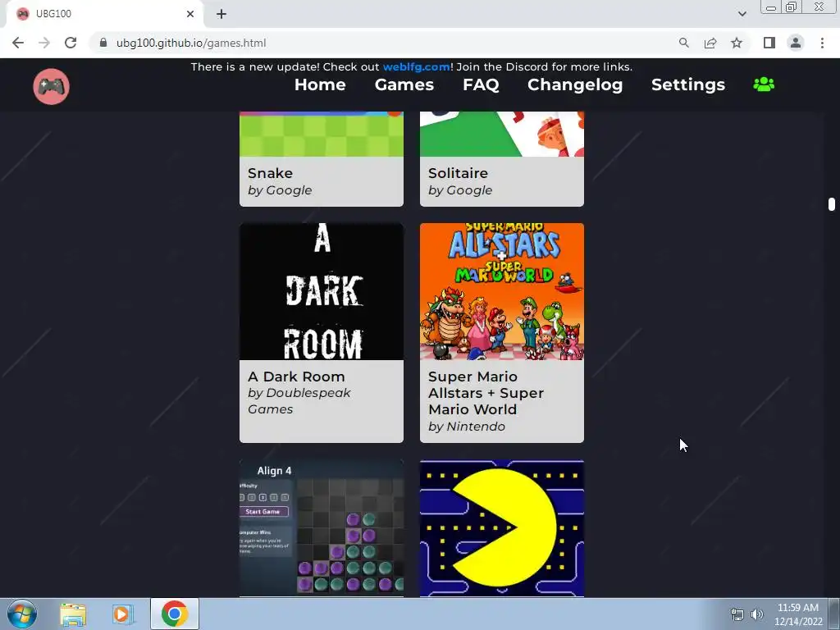Click Super Mario Allstars title text

486,393
